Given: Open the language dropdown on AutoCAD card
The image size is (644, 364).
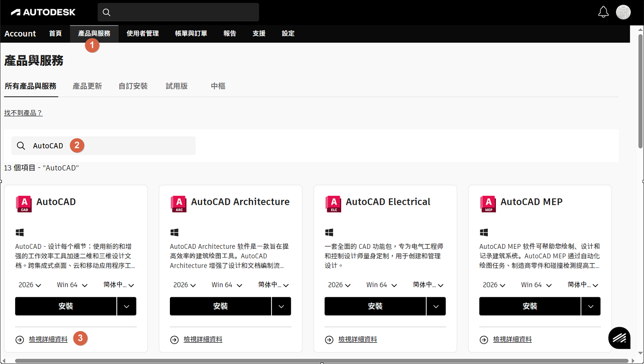Looking at the screenshot, I should [x=119, y=285].
